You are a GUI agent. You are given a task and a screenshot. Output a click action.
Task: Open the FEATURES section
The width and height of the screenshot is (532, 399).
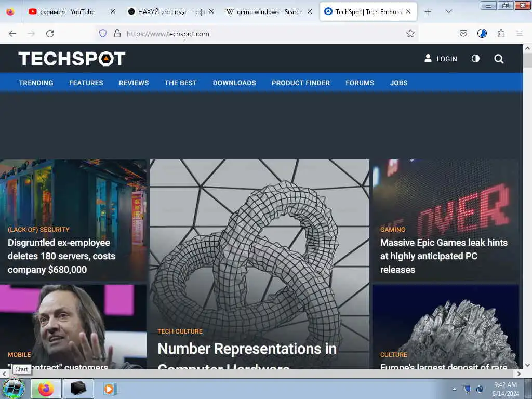[86, 83]
